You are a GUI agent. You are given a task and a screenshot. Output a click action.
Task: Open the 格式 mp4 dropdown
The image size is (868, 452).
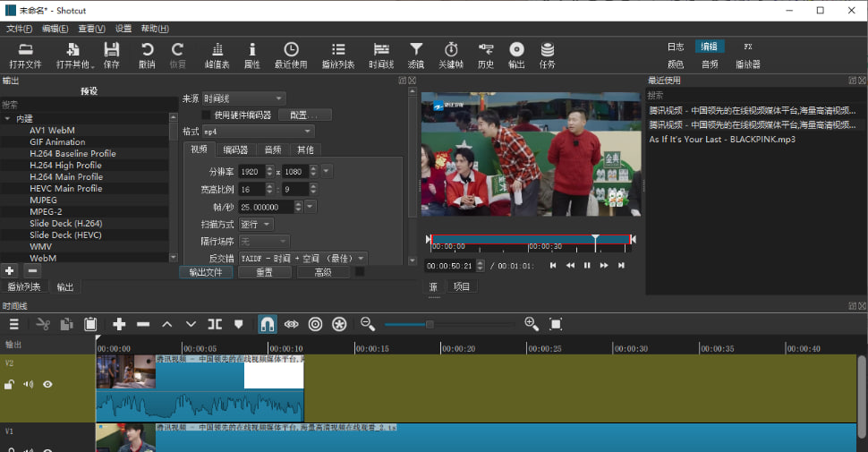point(258,132)
